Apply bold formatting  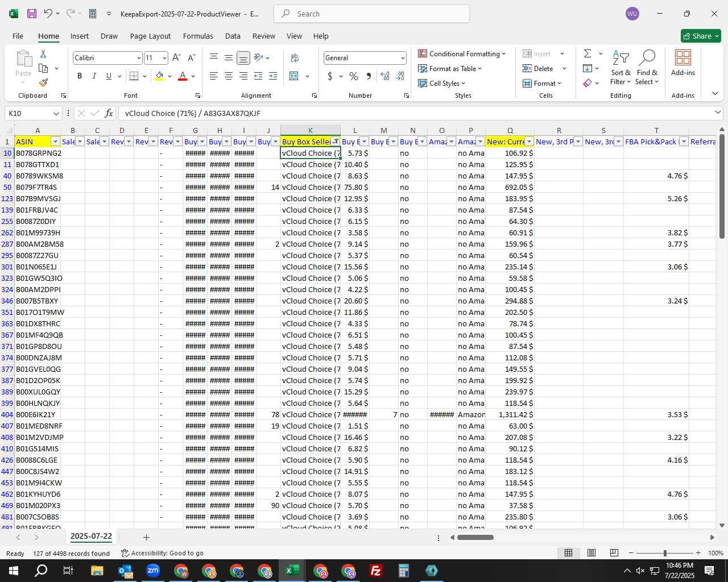(80, 76)
